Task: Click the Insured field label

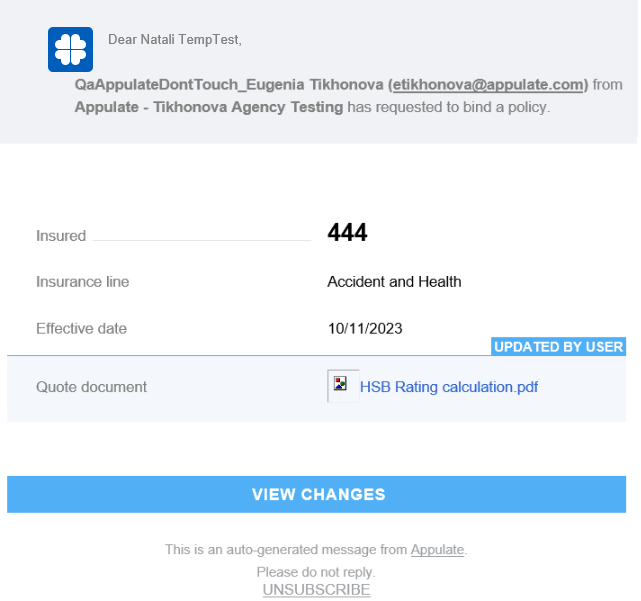Action: (x=61, y=236)
